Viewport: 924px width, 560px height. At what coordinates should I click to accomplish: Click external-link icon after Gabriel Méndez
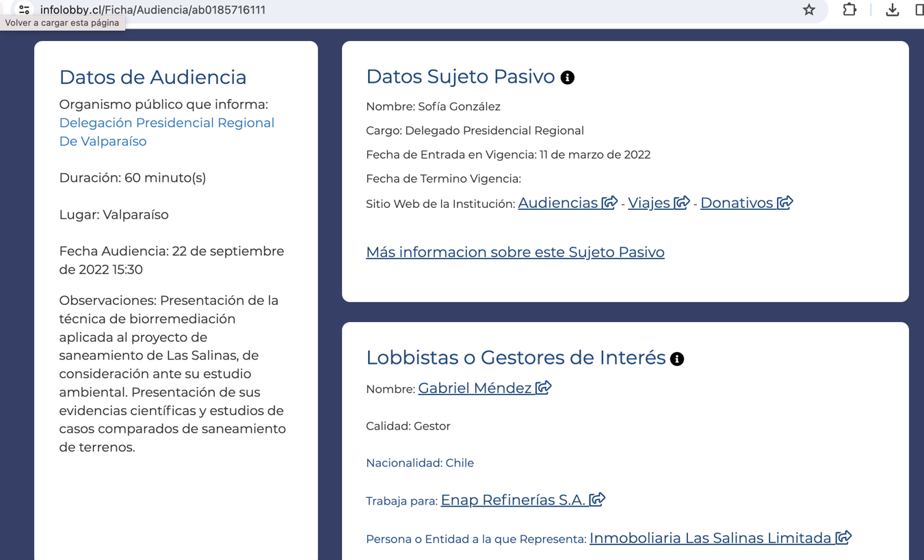click(544, 388)
